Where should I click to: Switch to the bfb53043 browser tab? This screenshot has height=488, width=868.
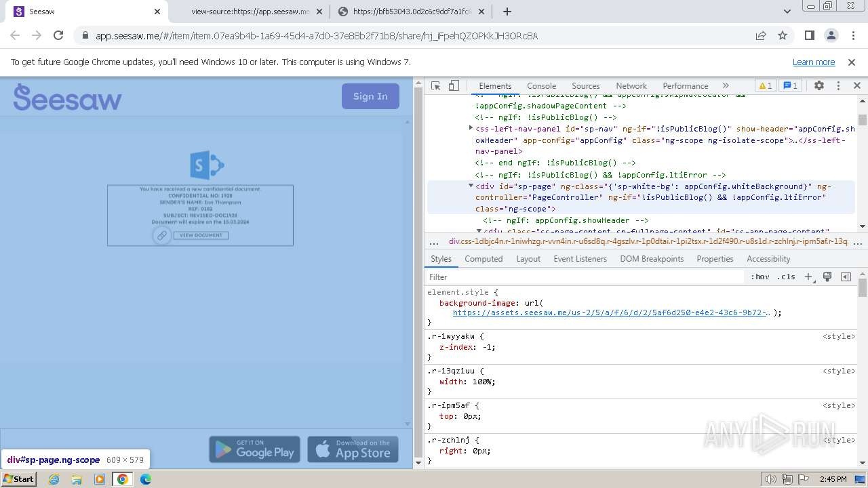[x=412, y=12]
